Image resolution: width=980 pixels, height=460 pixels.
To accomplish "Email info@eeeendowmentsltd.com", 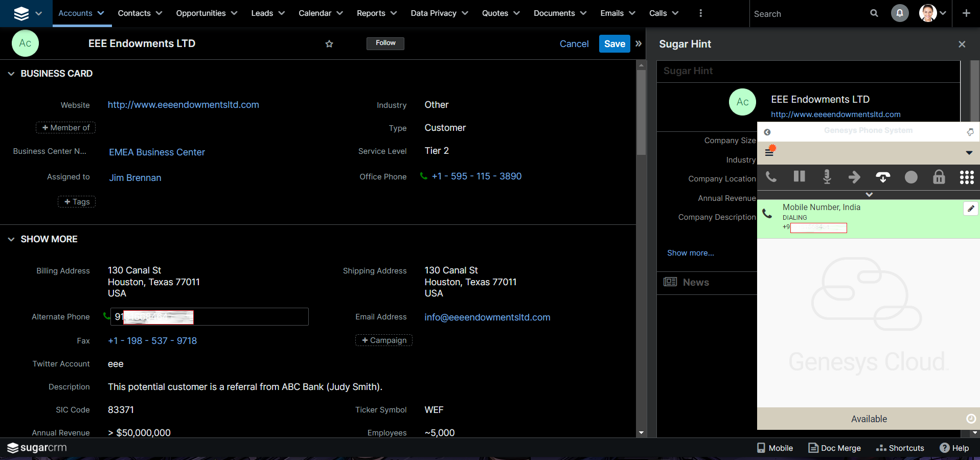I will coord(487,317).
